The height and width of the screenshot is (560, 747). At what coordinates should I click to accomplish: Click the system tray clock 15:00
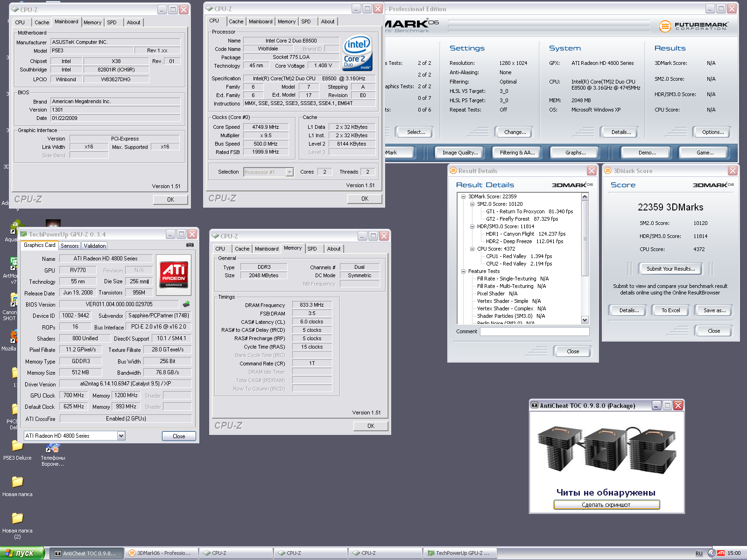734,553
